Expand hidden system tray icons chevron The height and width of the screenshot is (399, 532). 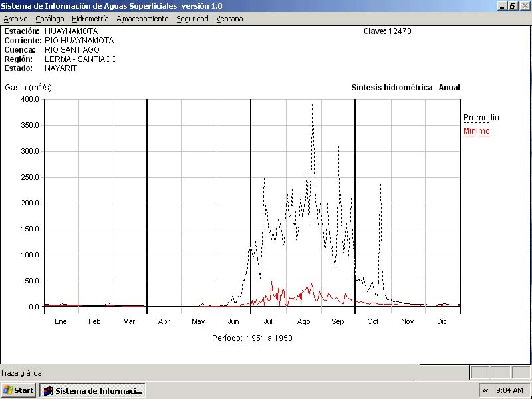click(x=486, y=390)
